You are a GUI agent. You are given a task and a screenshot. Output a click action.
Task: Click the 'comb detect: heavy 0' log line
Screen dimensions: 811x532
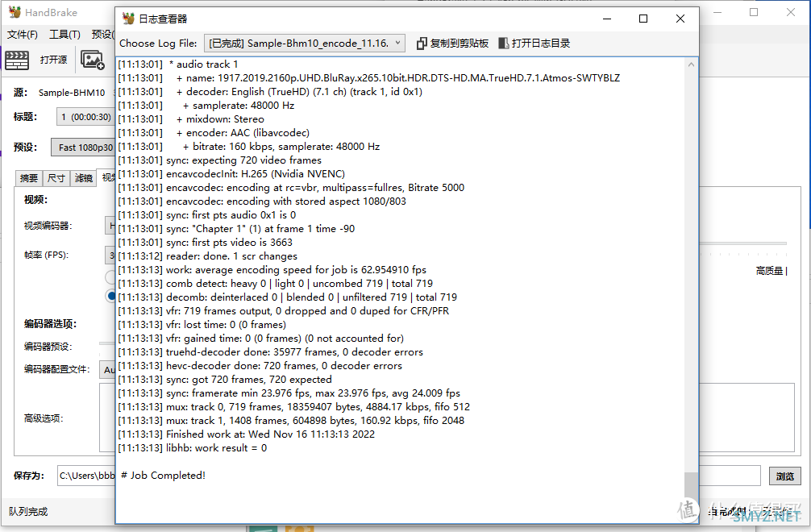pyautogui.click(x=275, y=284)
